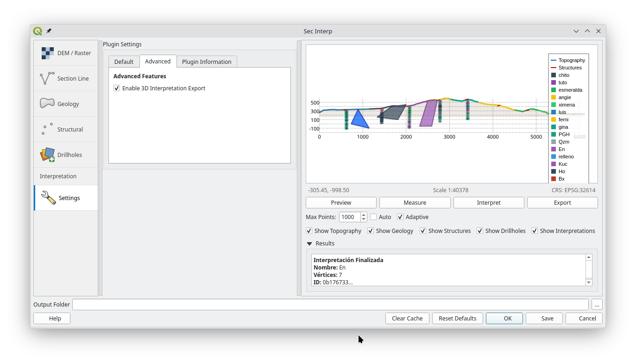Increase Max Points with the spinner arrow

[x=363, y=214]
